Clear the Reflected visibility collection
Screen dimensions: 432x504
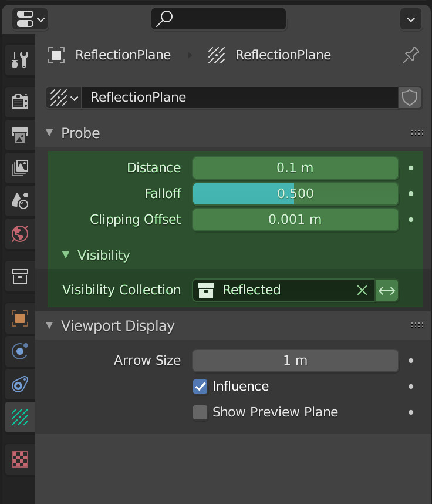(x=362, y=290)
